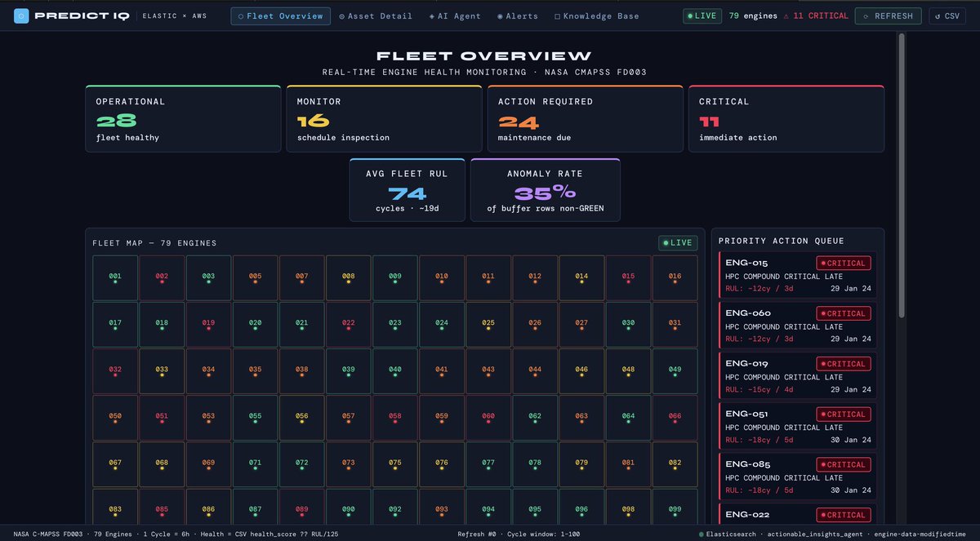This screenshot has height=541, width=980.
Task: Open the CRITICAL summary card
Action: tap(786, 118)
